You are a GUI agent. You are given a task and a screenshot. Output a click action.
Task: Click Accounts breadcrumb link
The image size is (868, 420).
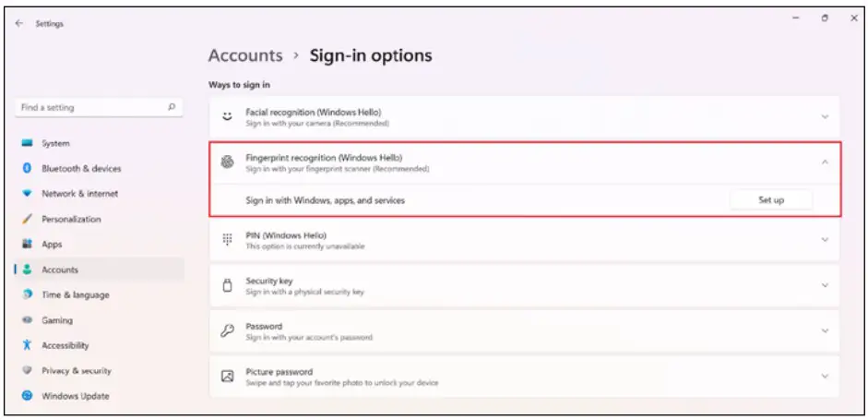click(x=245, y=55)
